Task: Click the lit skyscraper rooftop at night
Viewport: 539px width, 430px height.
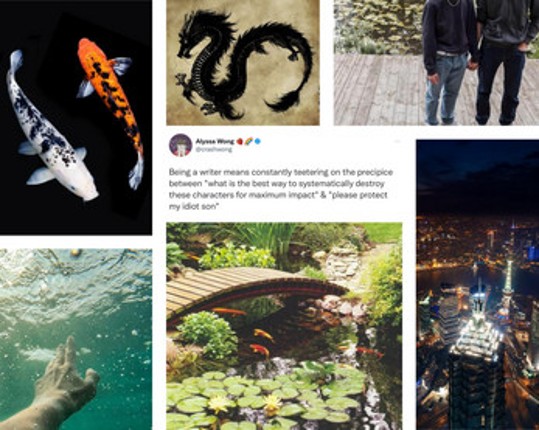Action: tap(478, 339)
